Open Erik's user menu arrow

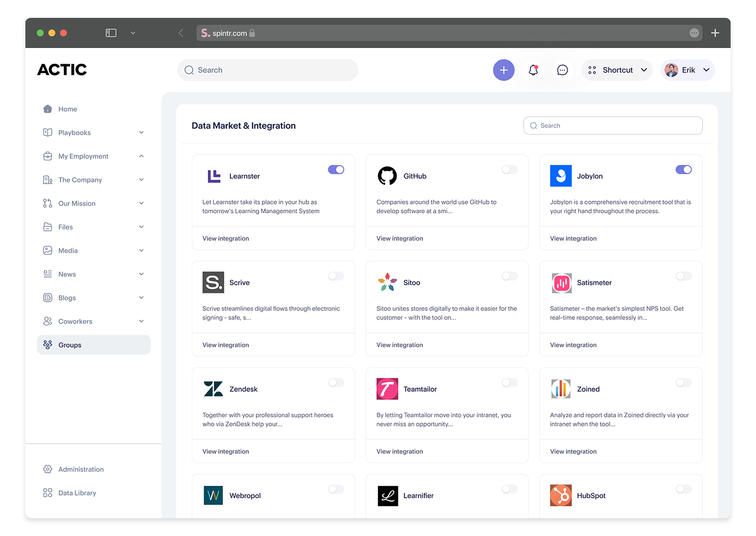pos(706,70)
